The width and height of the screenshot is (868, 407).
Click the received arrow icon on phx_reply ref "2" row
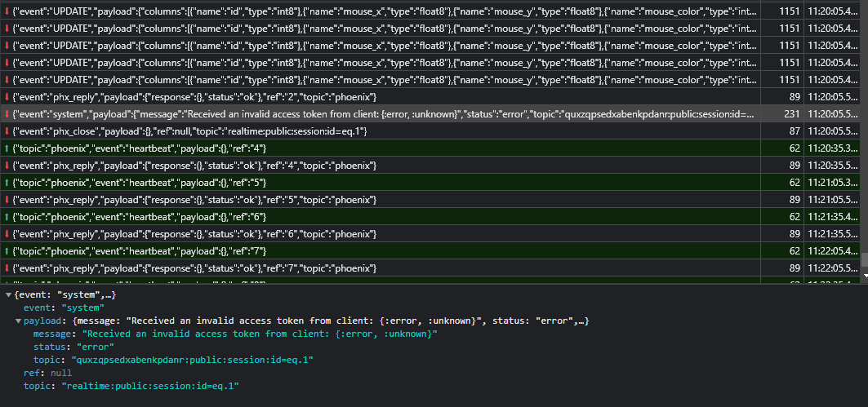click(x=7, y=97)
